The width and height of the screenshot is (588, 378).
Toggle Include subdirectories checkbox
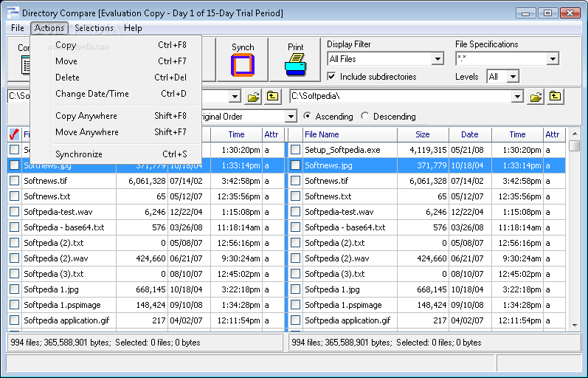pos(331,77)
